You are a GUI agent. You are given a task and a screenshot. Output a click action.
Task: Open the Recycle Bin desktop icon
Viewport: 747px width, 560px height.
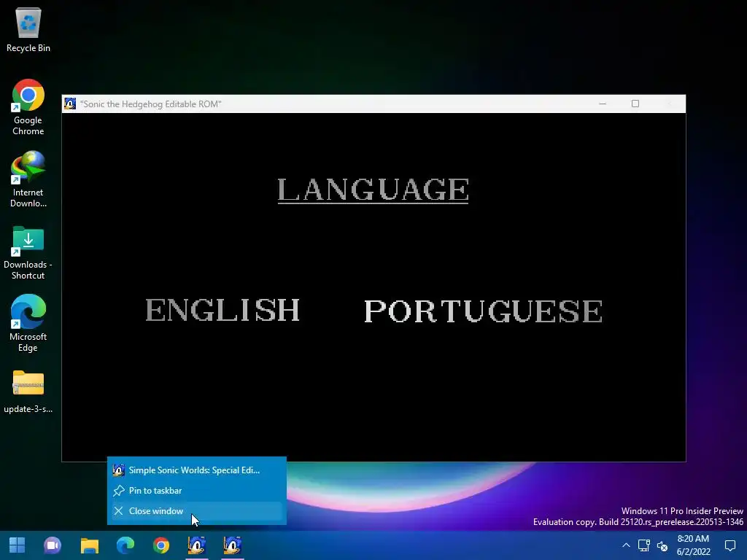28,30
